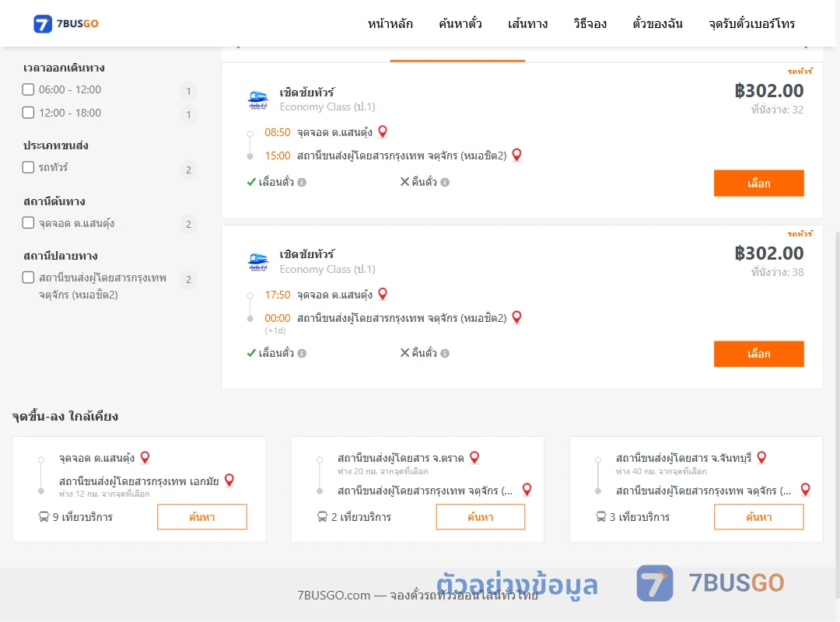Open map pin for 08:50 departure stop

pos(383,131)
